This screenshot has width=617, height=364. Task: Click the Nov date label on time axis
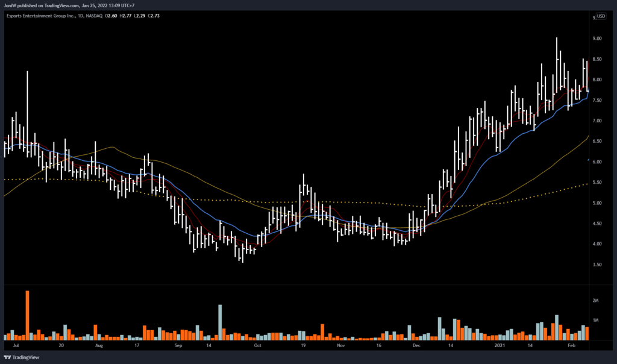[340, 347]
